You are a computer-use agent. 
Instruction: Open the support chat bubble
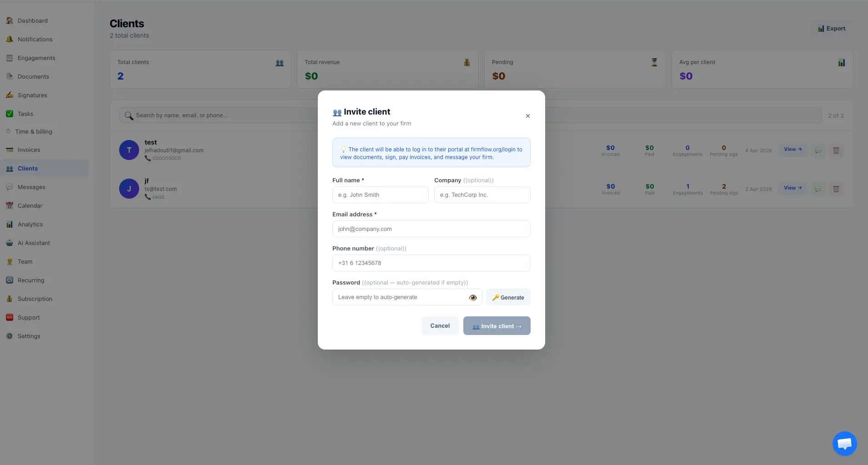pyautogui.click(x=844, y=443)
